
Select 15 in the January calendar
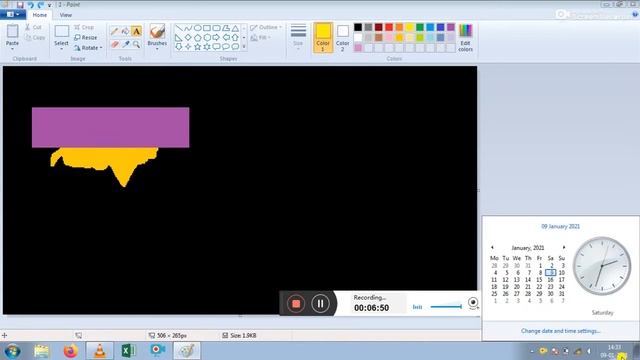(x=539, y=280)
